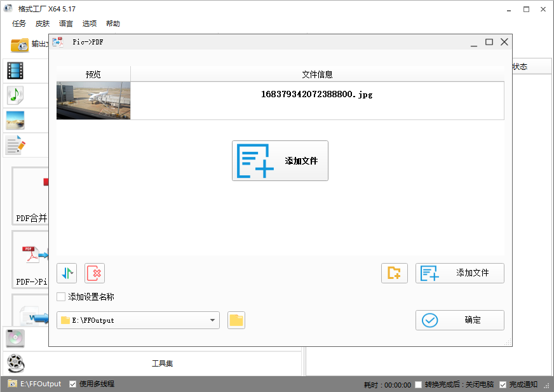This screenshot has width=554, height=392.
Task: Click the sort order icon in the dialog
Action: click(x=66, y=273)
